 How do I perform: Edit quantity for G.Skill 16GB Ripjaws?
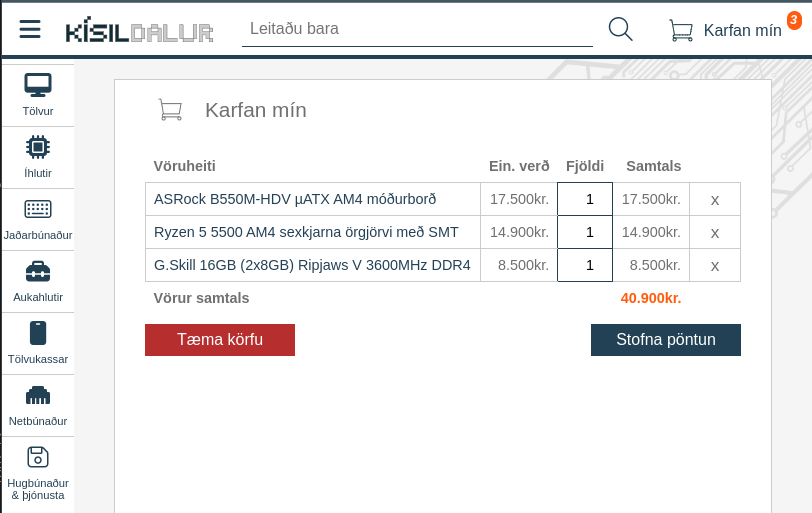[x=585, y=265]
